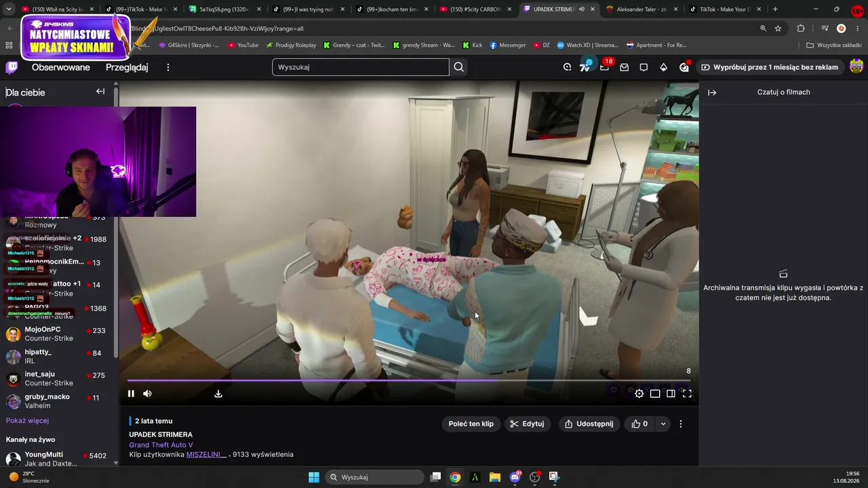Open the Twitch home logo
The image size is (868, 488).
[12, 67]
